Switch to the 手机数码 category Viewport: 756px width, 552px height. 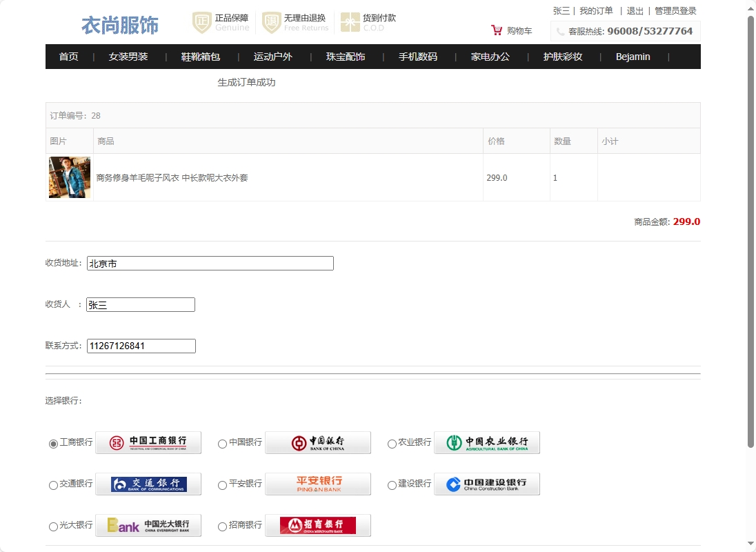[x=417, y=57]
